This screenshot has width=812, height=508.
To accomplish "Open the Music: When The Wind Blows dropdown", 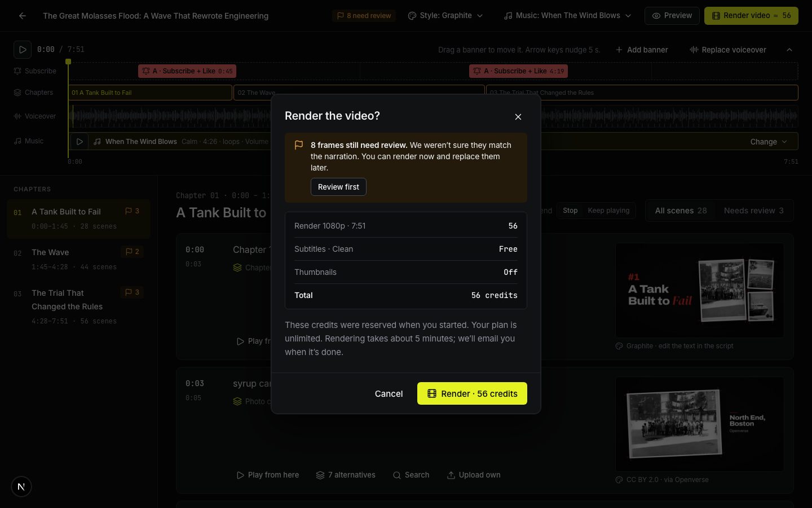I will [x=567, y=16].
